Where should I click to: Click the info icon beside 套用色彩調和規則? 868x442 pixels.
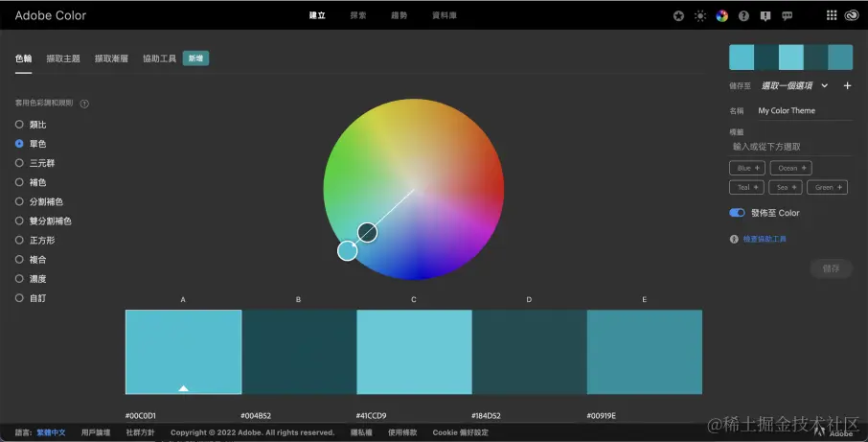pos(84,104)
